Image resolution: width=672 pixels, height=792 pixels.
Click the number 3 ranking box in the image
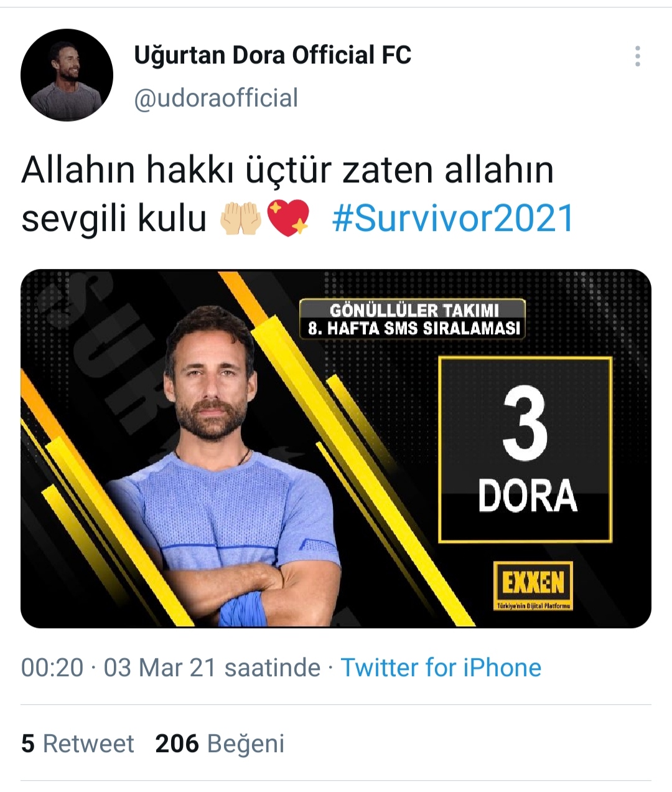point(525,450)
